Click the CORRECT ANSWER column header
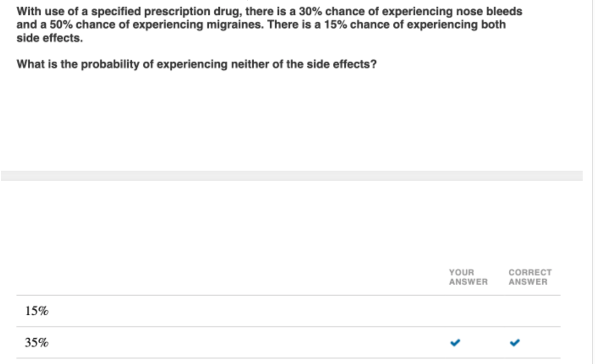Image resolution: width=595 pixels, height=364 pixels. click(530, 277)
